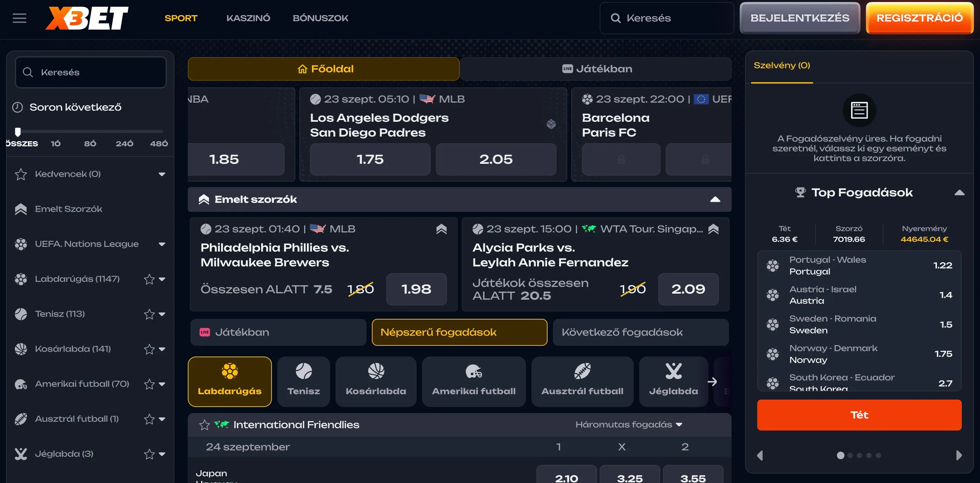Click the Jéglabda icon in sidebar
This screenshot has width=980, height=483.
coord(21,454)
